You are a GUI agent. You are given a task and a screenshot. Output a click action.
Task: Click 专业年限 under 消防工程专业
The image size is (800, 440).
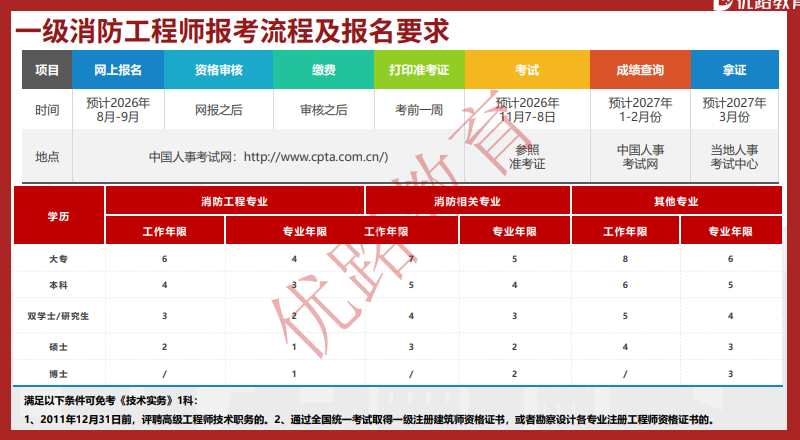[x=305, y=231]
